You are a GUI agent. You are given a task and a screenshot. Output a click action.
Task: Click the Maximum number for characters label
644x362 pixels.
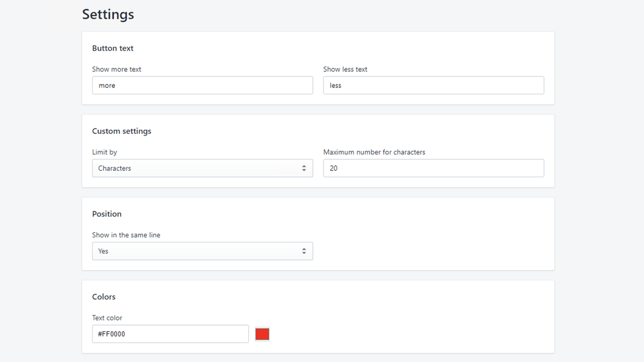coord(374,152)
